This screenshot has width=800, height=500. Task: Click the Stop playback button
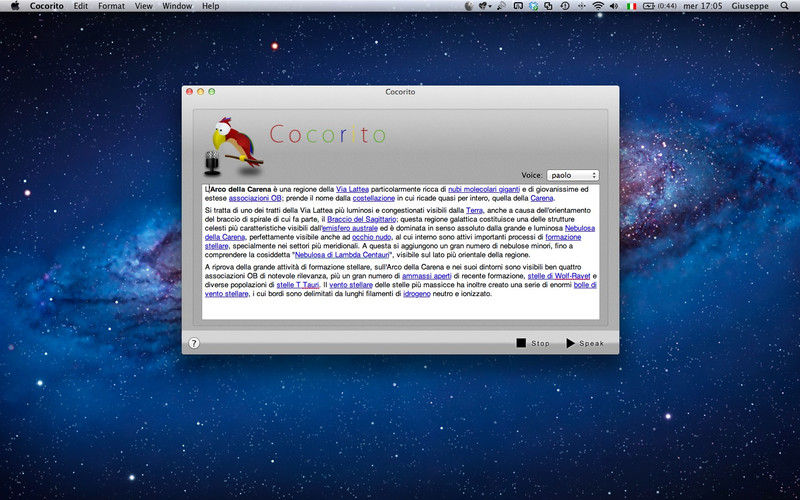point(533,343)
